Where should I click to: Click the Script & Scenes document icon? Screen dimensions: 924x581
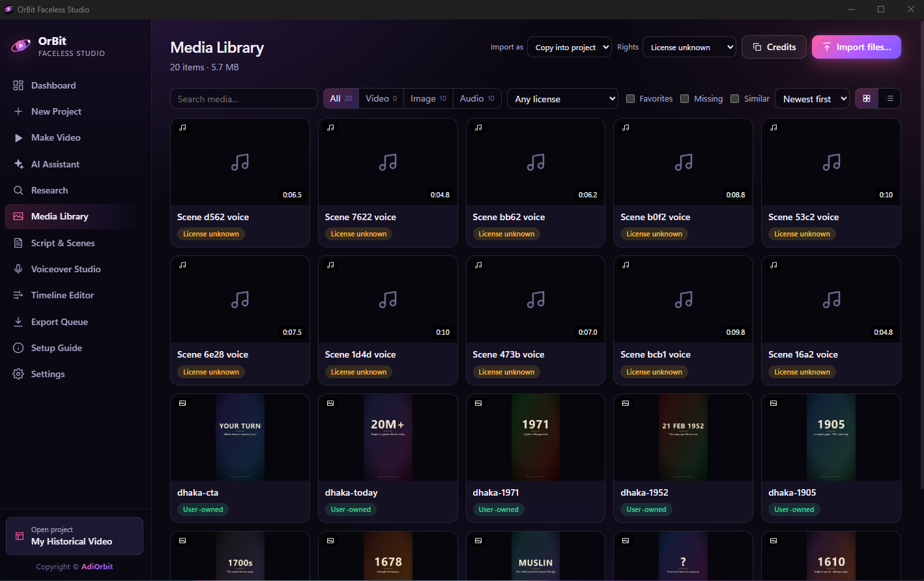(x=18, y=243)
